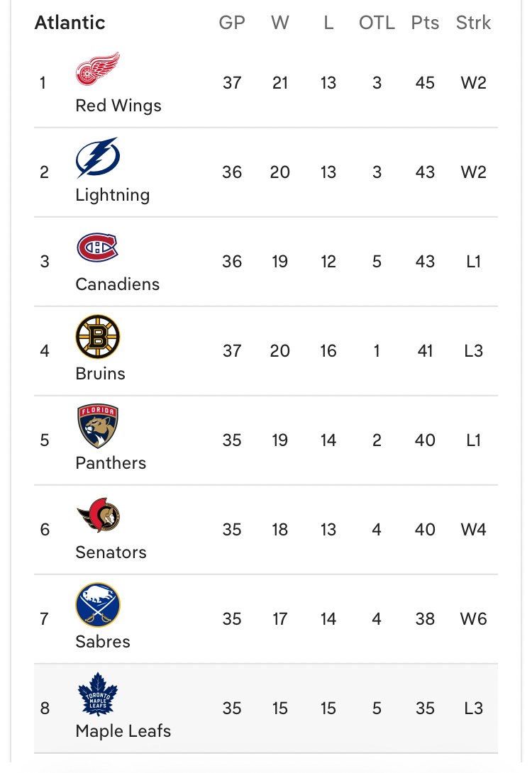Select the Bruins team name

(101, 374)
